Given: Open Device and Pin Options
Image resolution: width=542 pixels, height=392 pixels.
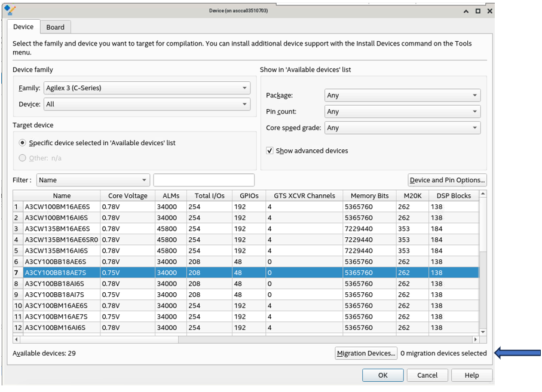Looking at the screenshot, I should point(448,180).
